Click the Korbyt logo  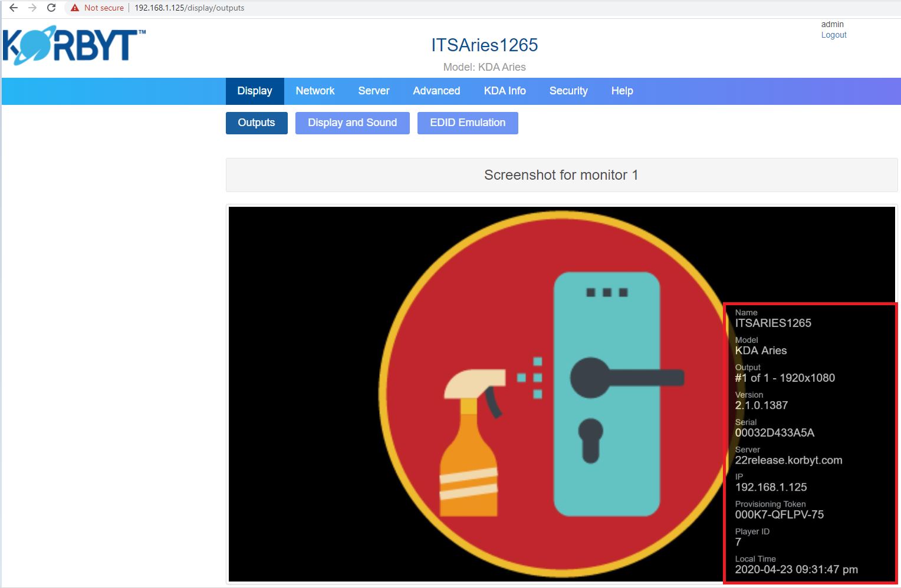coord(74,45)
